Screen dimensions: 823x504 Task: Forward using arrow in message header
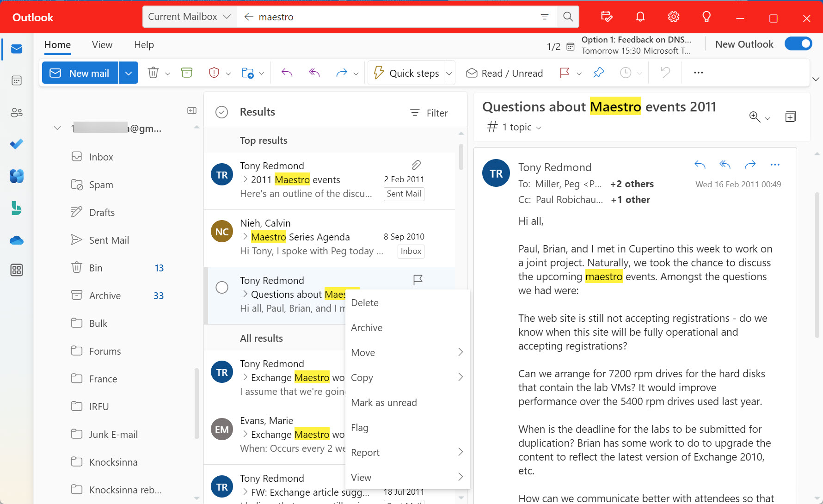coord(750,165)
